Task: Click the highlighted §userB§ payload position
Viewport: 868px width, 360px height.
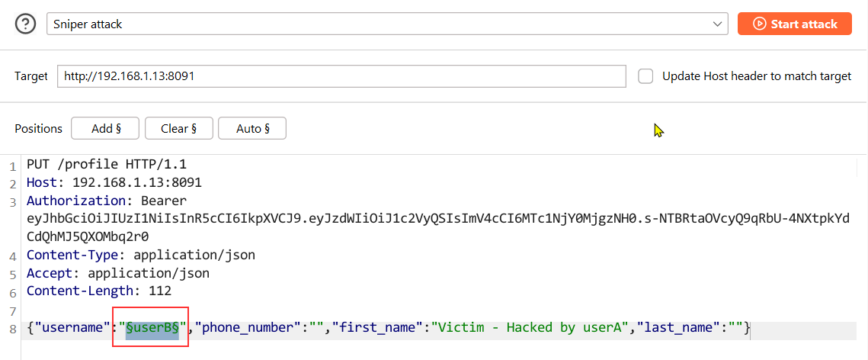Action: 152,327
